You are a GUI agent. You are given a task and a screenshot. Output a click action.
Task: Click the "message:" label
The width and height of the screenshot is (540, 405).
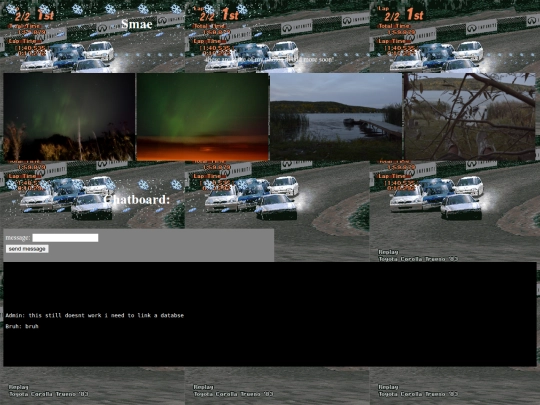(18, 238)
